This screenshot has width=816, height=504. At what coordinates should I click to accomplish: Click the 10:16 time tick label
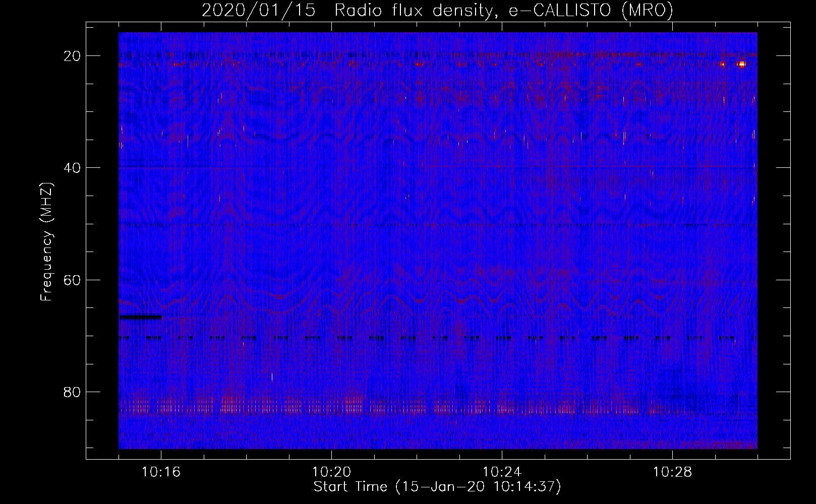tap(161, 472)
